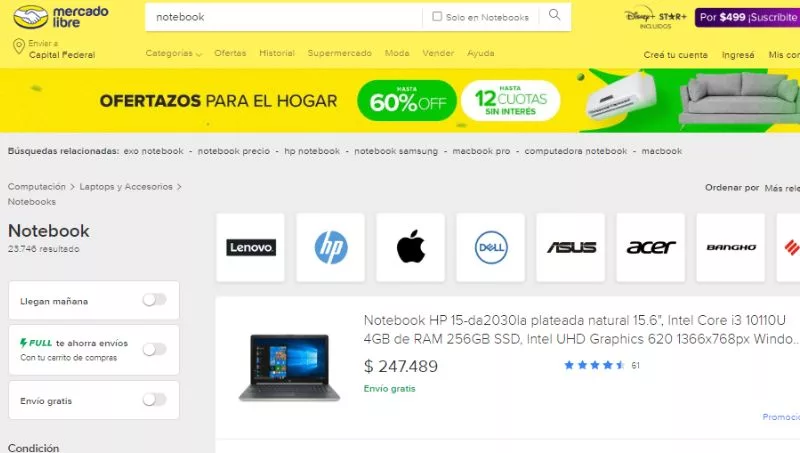Screen dimensions: 800x453
Task: Choose the Acer brand tile
Action: (651, 247)
